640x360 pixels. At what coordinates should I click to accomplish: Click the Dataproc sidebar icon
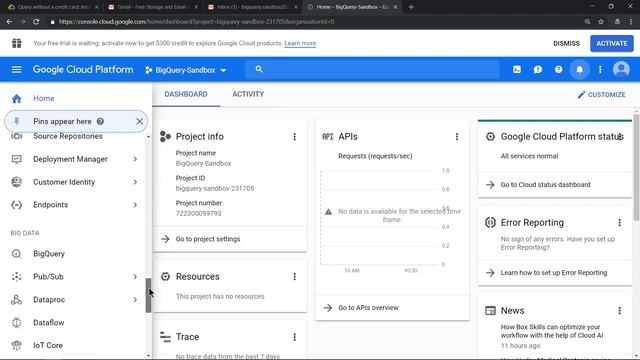click(x=16, y=300)
